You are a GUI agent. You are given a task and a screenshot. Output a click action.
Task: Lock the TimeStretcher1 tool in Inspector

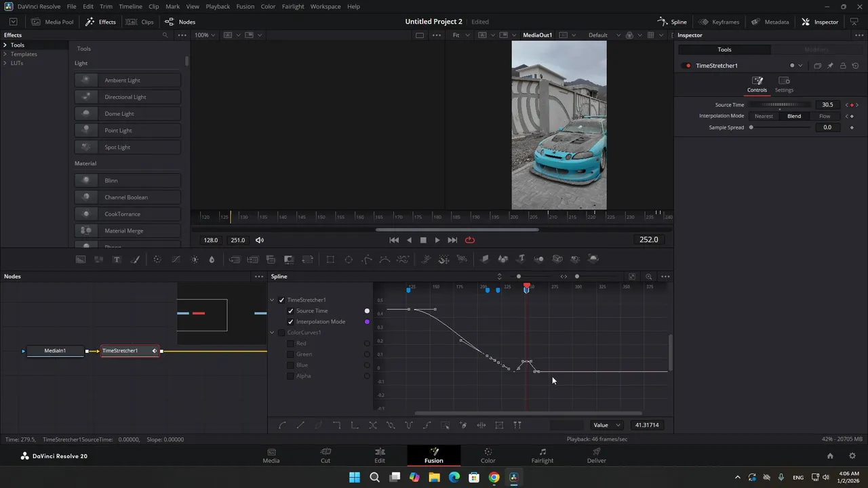[843, 66]
